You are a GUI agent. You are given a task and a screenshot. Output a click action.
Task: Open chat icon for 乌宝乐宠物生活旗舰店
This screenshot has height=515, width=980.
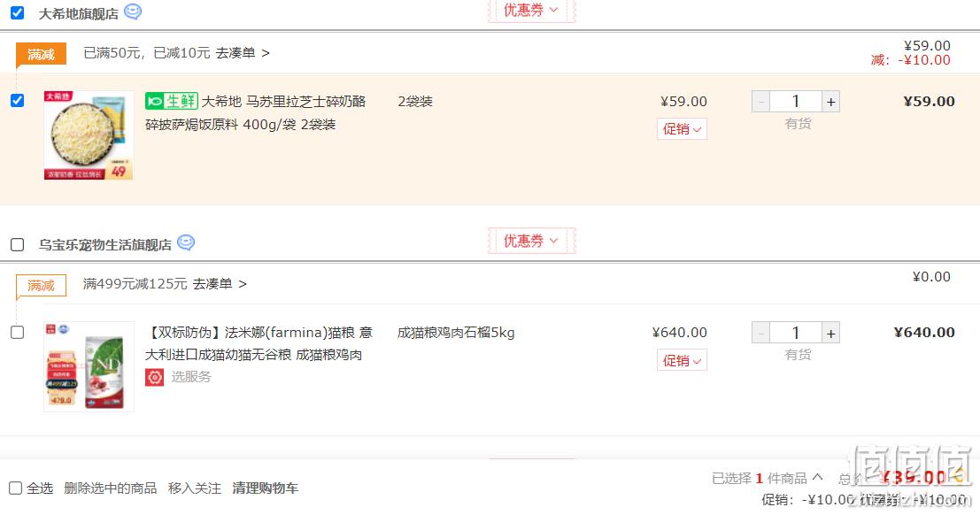tap(186, 242)
